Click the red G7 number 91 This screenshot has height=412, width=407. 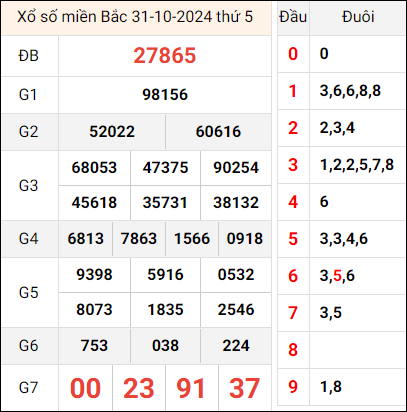(191, 388)
